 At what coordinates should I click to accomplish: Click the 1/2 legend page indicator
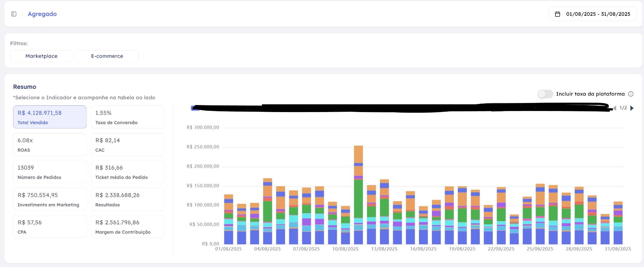[x=623, y=108]
